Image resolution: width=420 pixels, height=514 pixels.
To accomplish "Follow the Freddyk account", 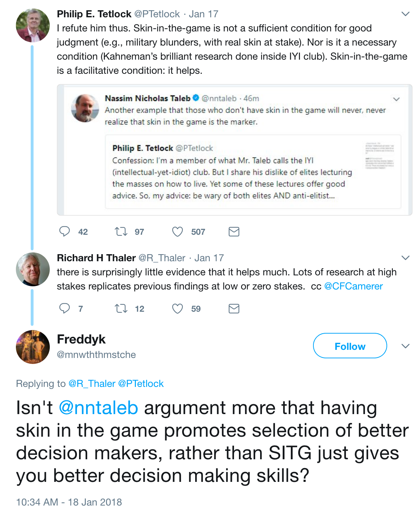I will click(x=350, y=346).
